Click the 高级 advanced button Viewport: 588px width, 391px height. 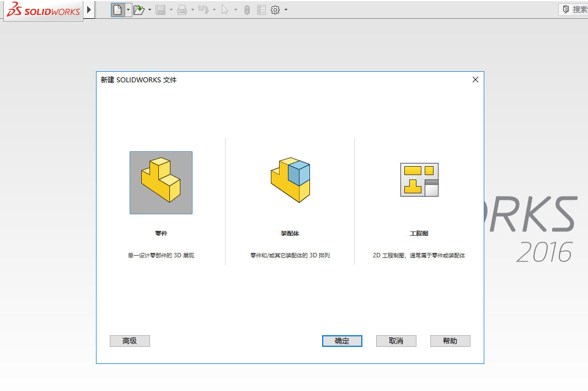tap(130, 341)
